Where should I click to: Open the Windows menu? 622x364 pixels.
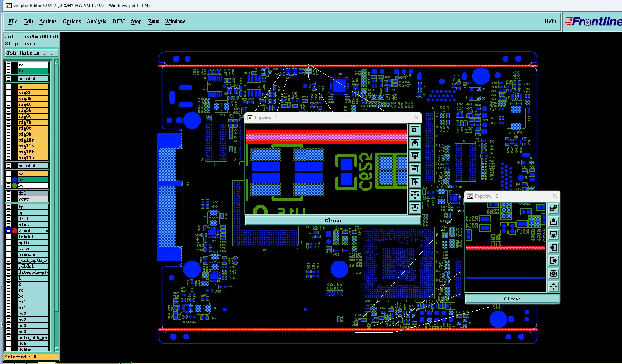point(175,22)
